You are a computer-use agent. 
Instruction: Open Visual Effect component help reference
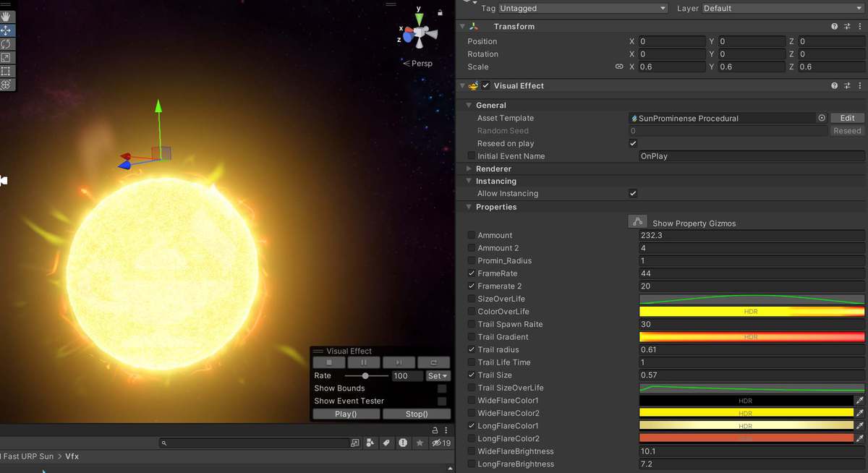coord(835,86)
